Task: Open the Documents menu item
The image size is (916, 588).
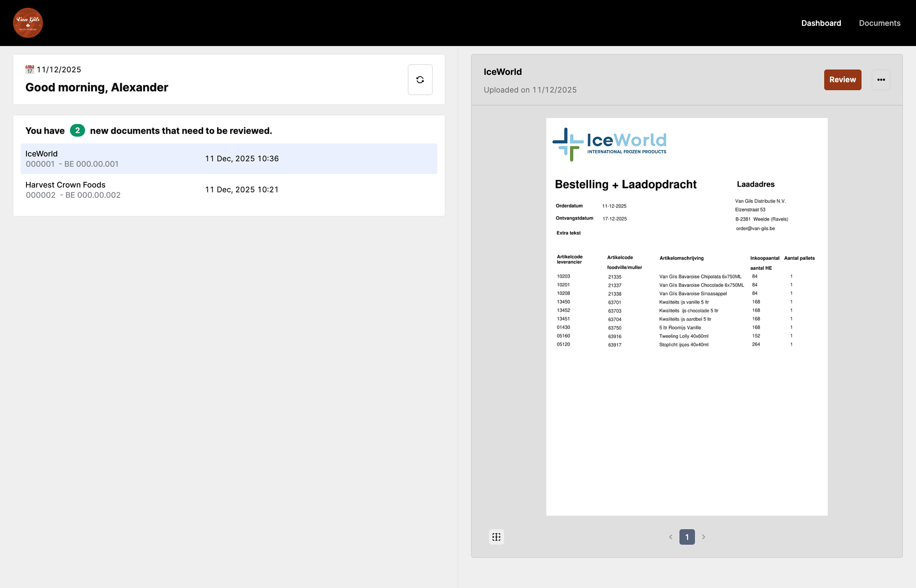Action: [x=879, y=23]
